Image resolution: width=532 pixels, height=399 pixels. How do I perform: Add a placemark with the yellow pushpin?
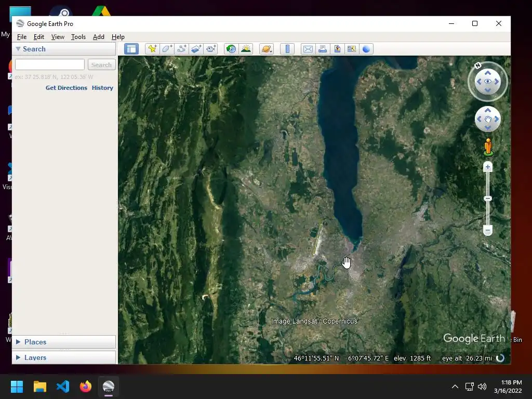(x=152, y=49)
